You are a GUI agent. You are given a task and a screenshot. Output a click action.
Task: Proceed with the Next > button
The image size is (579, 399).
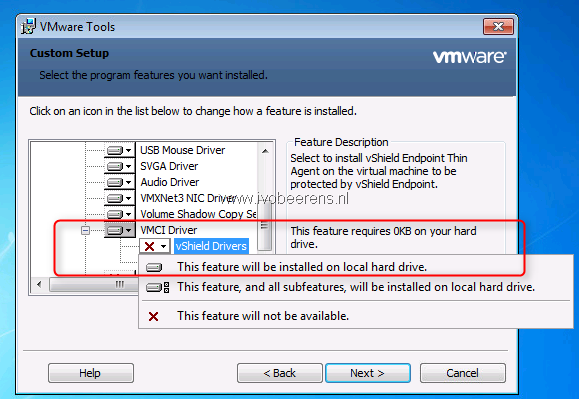[x=368, y=373]
